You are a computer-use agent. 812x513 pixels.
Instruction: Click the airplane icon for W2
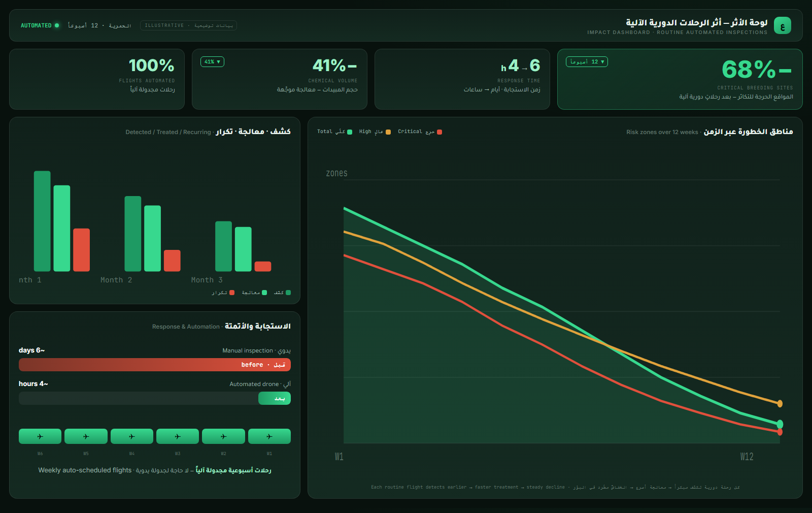coord(223,436)
